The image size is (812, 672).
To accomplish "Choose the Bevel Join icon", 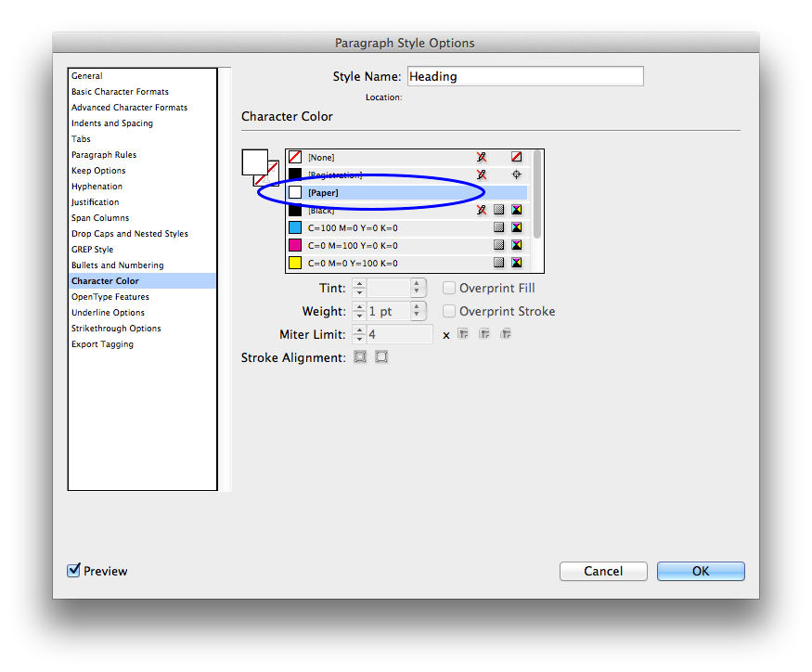I will [506, 333].
